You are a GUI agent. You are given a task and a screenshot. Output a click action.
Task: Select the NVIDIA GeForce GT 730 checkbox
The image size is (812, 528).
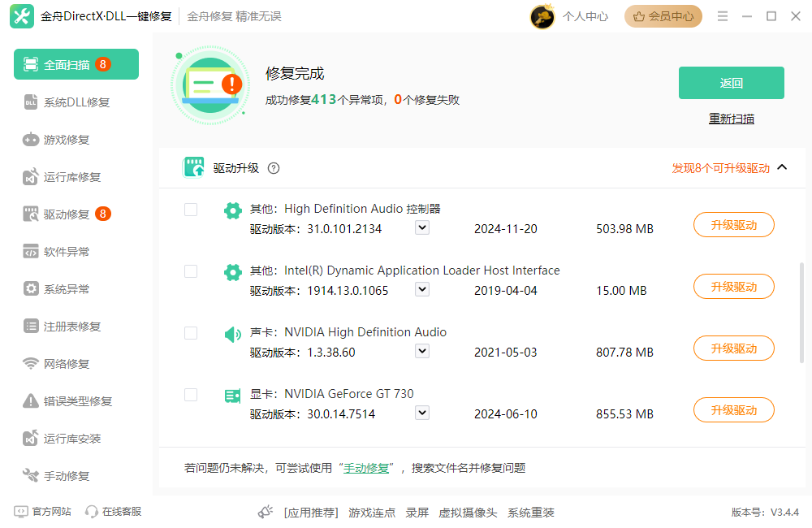pyautogui.click(x=191, y=395)
